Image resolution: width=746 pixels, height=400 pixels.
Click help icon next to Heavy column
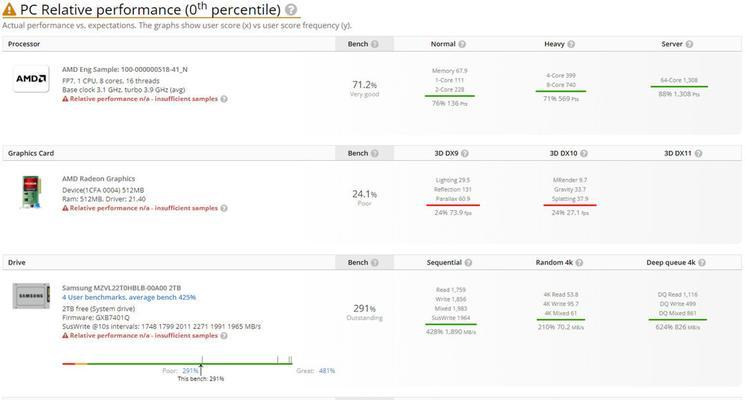click(x=571, y=44)
